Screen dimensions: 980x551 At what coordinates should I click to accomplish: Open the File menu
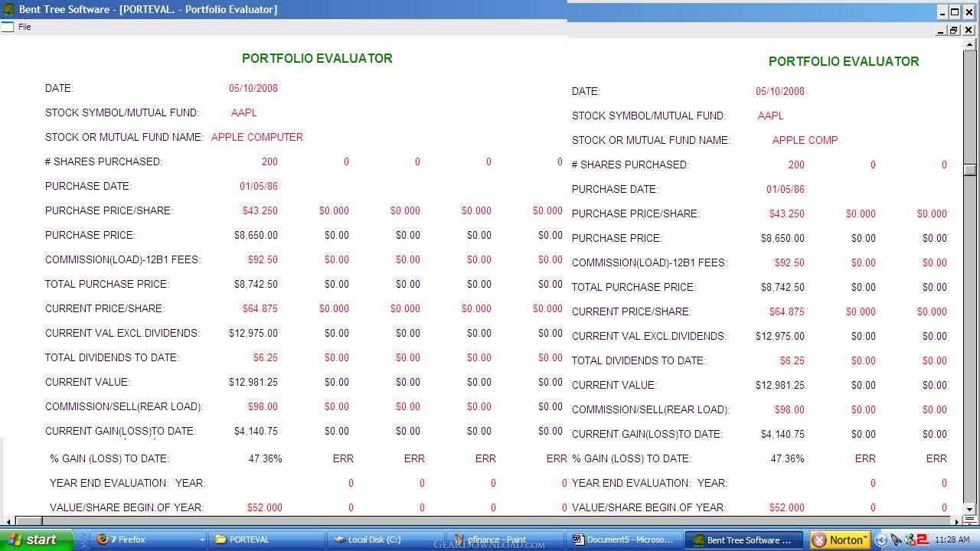[24, 27]
